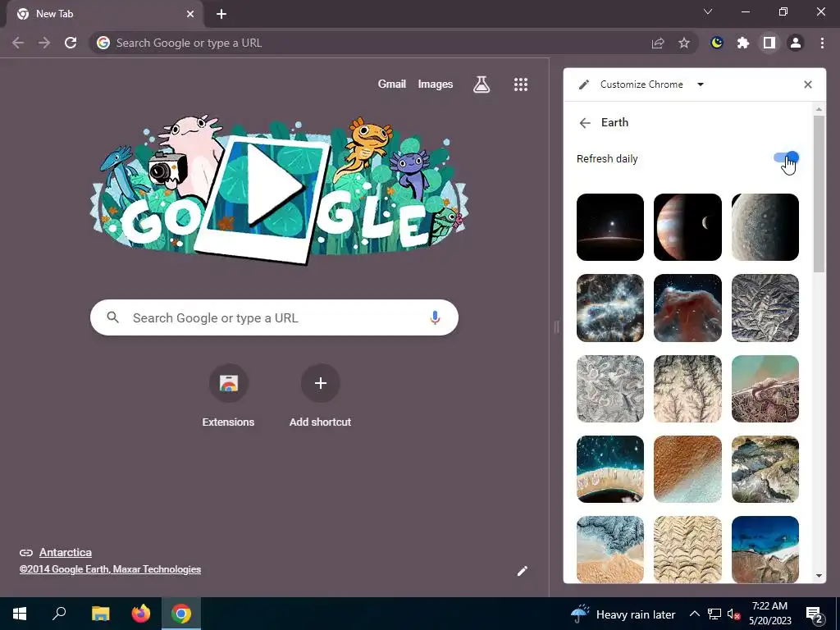Open the Images link
The height and width of the screenshot is (630, 840).
(435, 84)
